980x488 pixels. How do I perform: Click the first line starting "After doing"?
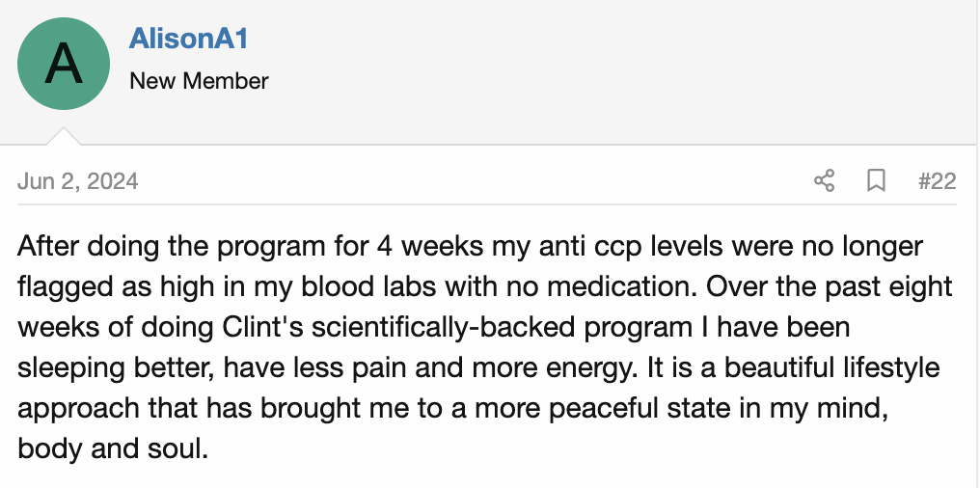(x=470, y=247)
